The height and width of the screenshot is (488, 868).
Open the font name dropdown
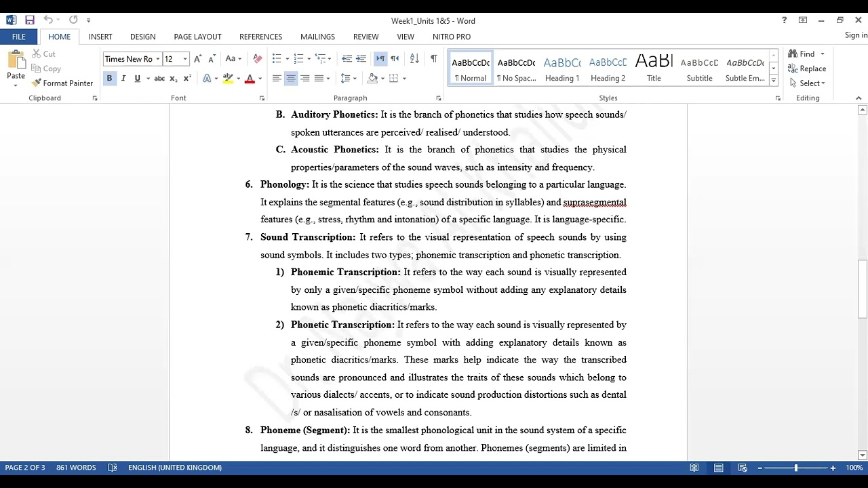click(158, 60)
